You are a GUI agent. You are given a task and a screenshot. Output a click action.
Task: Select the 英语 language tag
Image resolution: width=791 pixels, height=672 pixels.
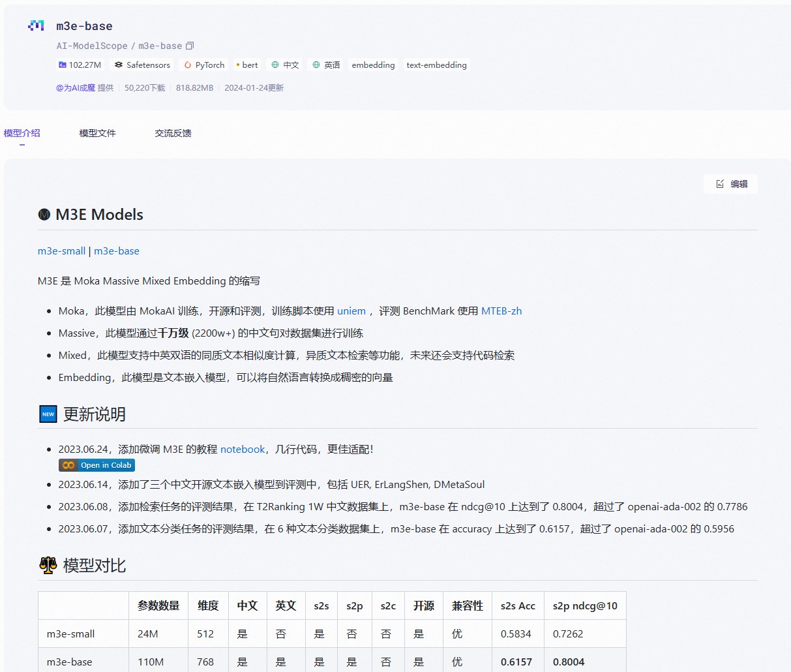coord(326,65)
